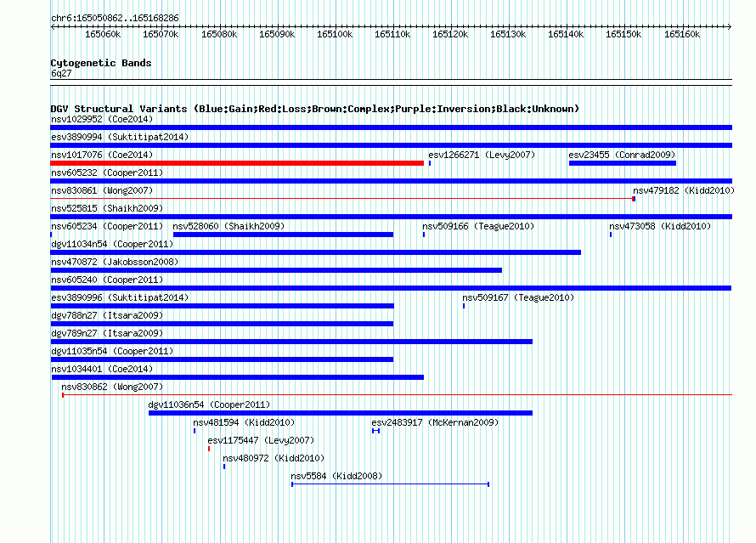Click the nsv528060 (Shaikh2009) blue gain bar
This screenshot has width=756, height=543.
[x=283, y=235]
